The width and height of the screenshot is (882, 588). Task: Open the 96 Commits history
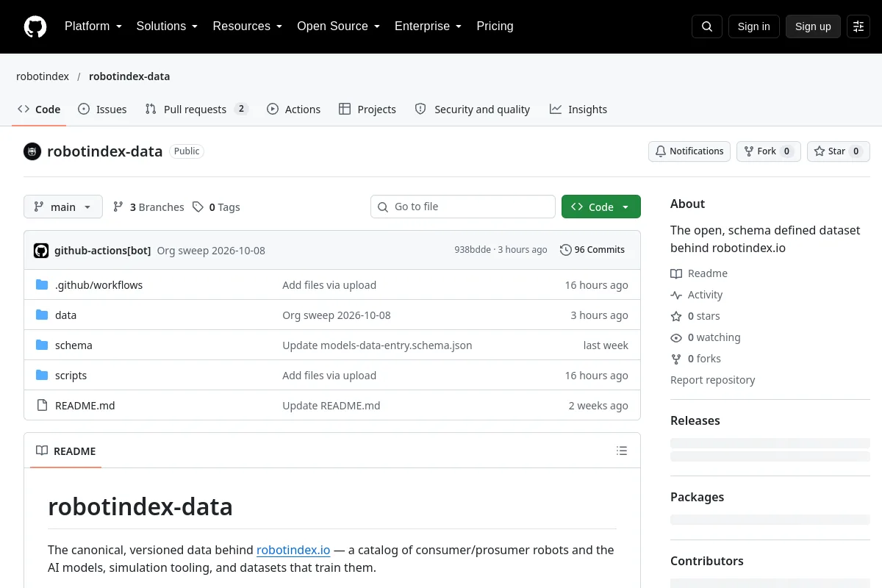click(x=592, y=250)
